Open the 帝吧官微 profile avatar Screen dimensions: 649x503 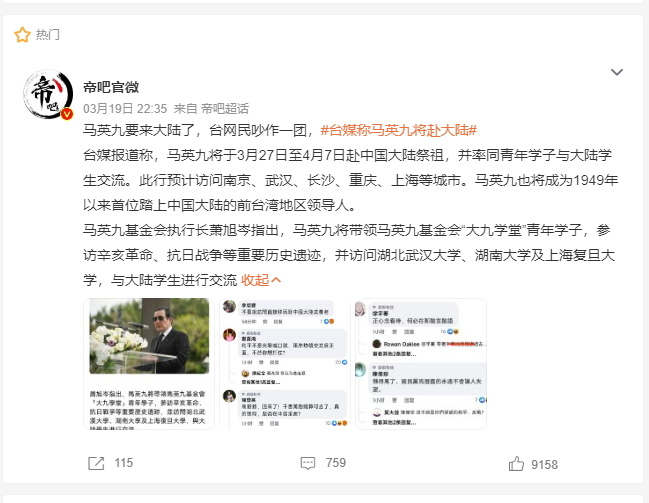(x=48, y=94)
